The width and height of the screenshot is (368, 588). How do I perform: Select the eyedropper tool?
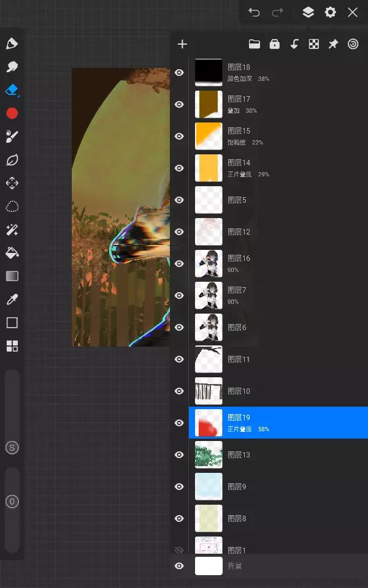[12, 300]
